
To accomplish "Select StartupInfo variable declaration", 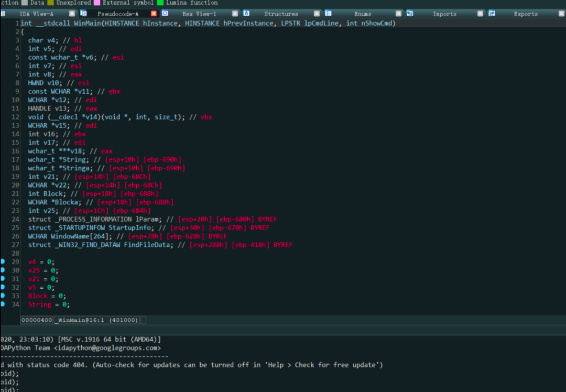I will (x=129, y=228).
